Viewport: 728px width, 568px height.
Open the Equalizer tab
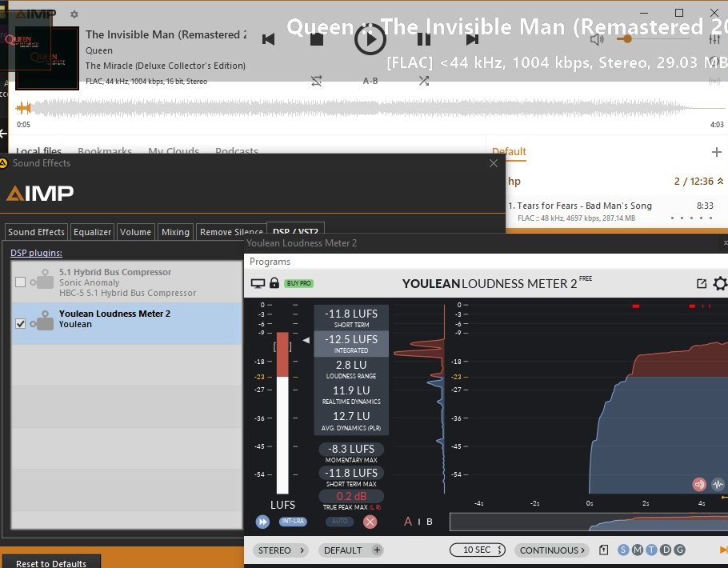click(x=92, y=232)
